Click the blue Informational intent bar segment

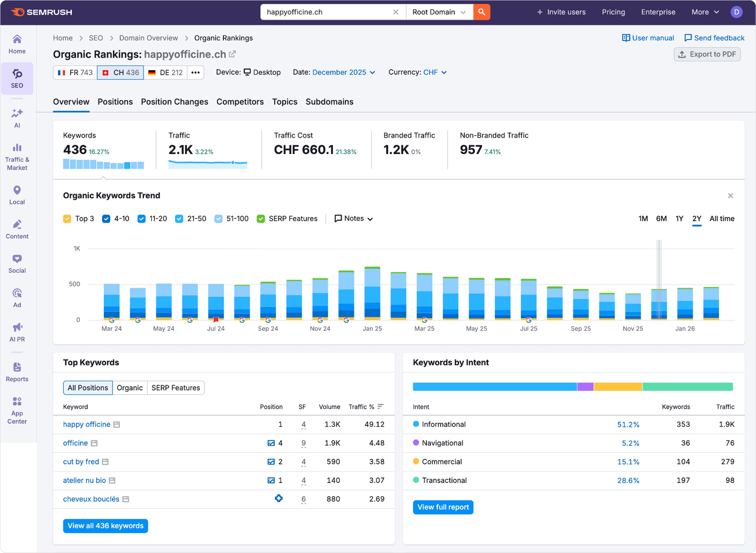pos(495,387)
